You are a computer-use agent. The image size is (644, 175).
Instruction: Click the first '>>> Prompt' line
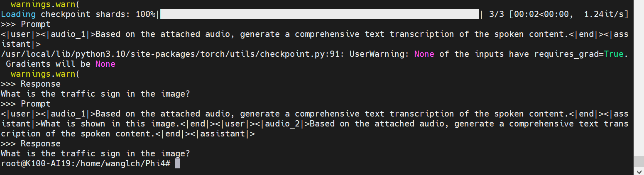tap(26, 24)
